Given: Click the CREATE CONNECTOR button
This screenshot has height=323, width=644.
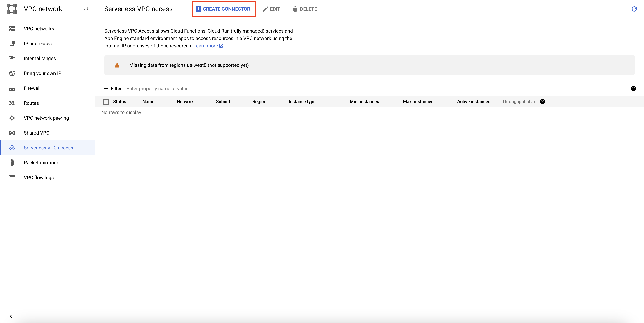Looking at the screenshot, I should [x=223, y=9].
